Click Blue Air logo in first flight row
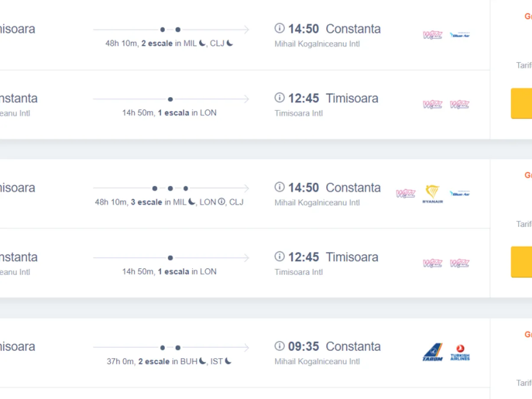The width and height of the screenshot is (532, 399). tap(460, 35)
